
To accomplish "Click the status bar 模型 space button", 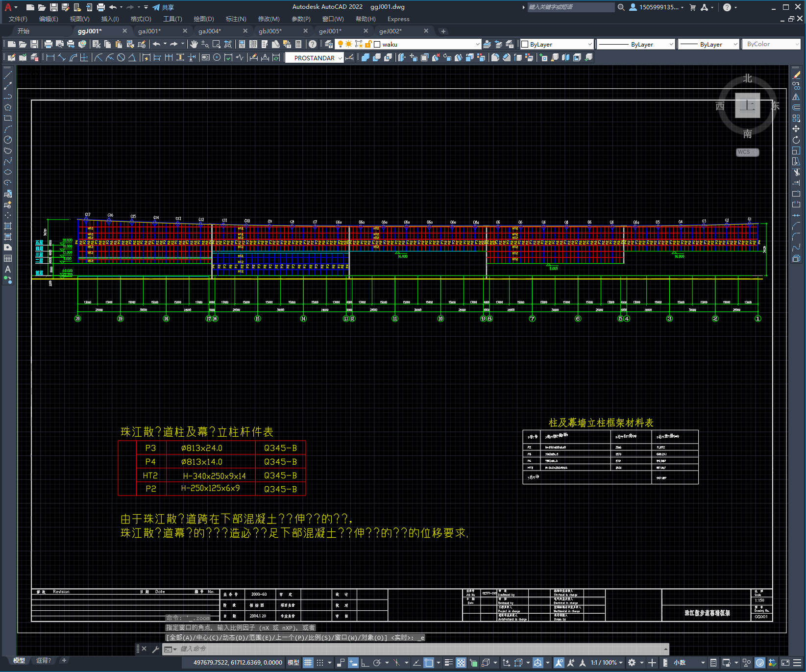I will coord(293,663).
